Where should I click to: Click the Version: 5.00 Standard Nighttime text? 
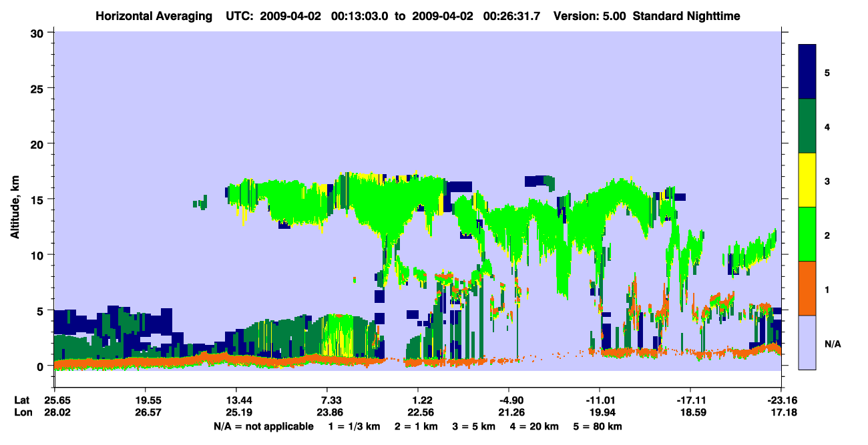[x=647, y=15]
